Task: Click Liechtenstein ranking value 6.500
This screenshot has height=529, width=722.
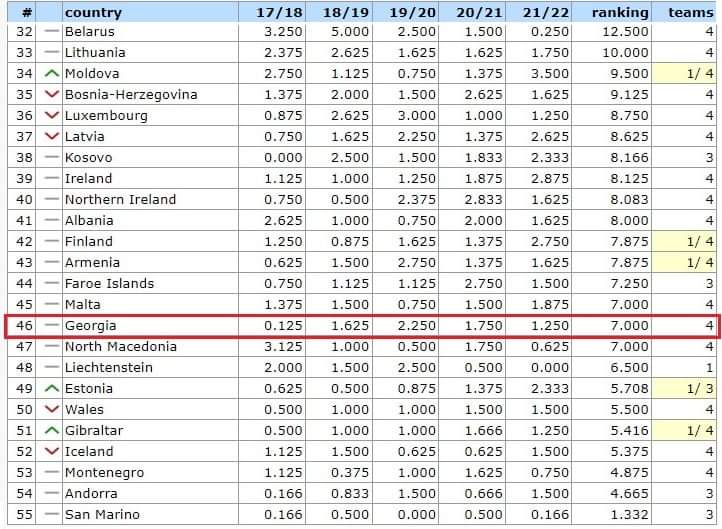Action: pyautogui.click(x=629, y=367)
